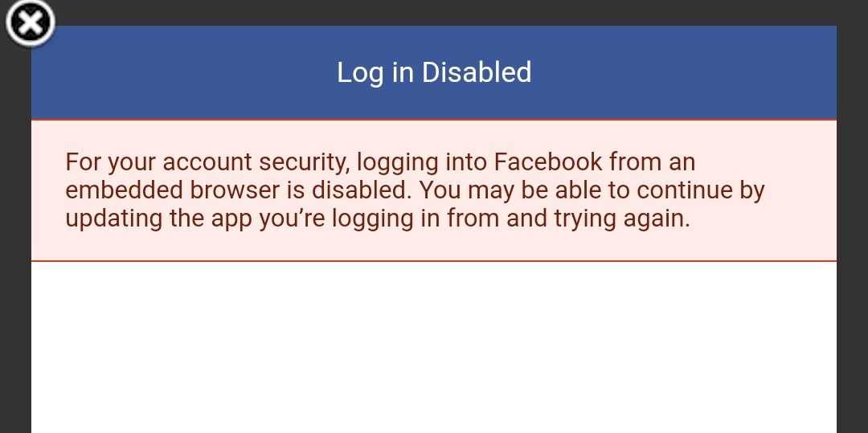Click the dark backdrop right of the dialog

click(852, 241)
